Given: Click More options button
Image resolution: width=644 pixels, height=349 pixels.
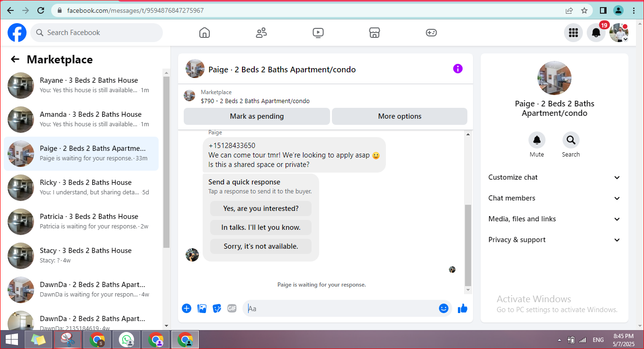Looking at the screenshot, I should [400, 116].
